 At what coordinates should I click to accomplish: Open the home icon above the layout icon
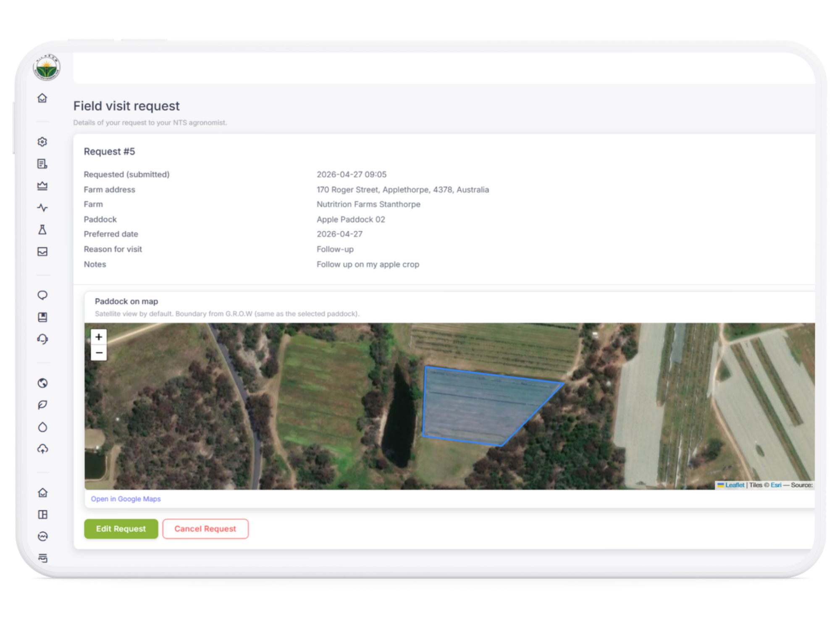tap(42, 493)
